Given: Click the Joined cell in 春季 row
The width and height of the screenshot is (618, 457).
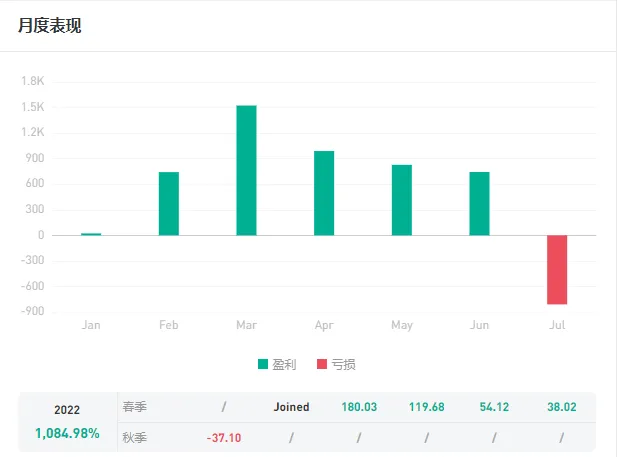Looking at the screenshot, I should (x=291, y=407).
